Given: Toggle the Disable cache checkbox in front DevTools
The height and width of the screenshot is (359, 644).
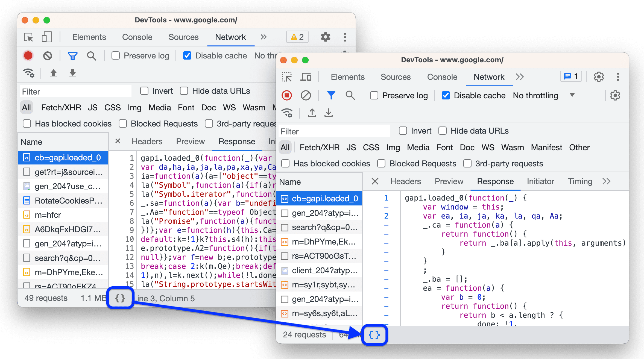Looking at the screenshot, I should pos(444,95).
